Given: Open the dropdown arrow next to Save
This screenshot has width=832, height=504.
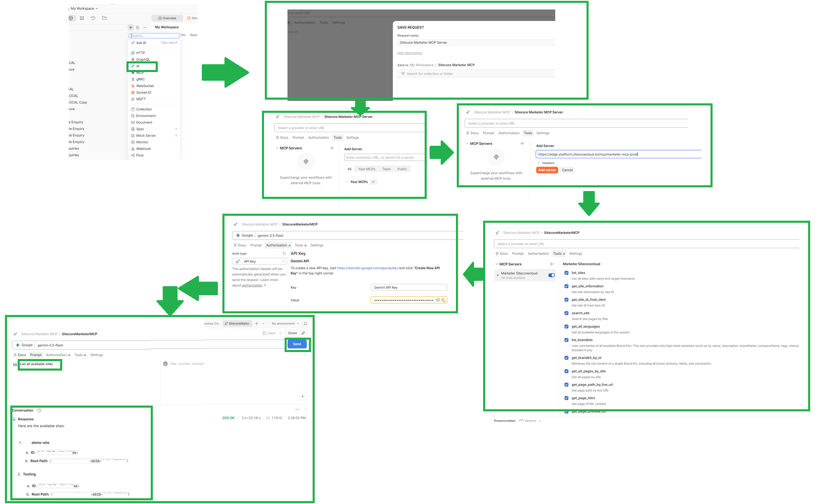Looking at the screenshot, I should click(x=280, y=333).
